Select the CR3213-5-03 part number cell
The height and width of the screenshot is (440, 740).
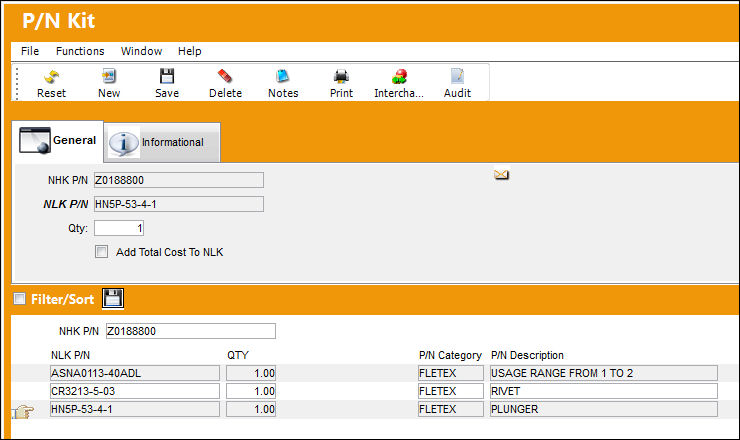click(135, 391)
